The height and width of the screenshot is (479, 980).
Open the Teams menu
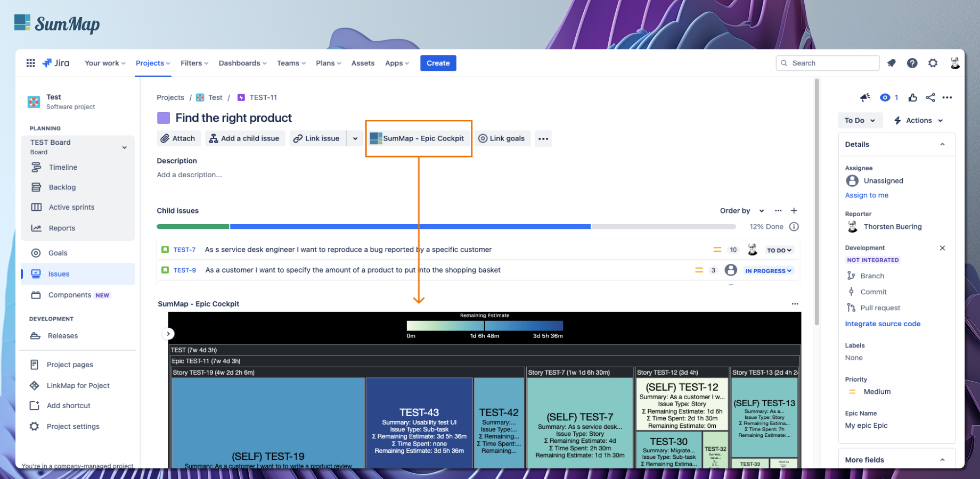click(291, 63)
